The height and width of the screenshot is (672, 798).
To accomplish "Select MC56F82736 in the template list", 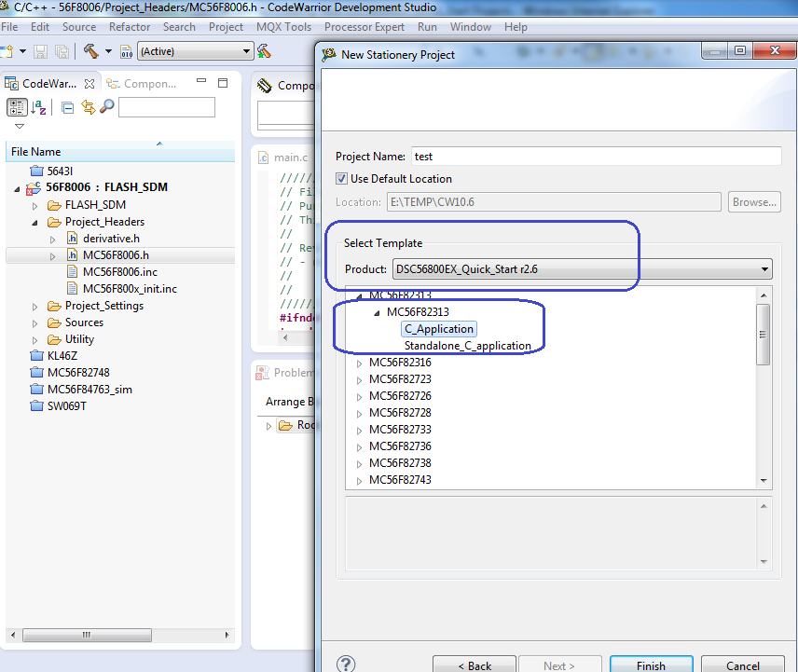I will (400, 446).
